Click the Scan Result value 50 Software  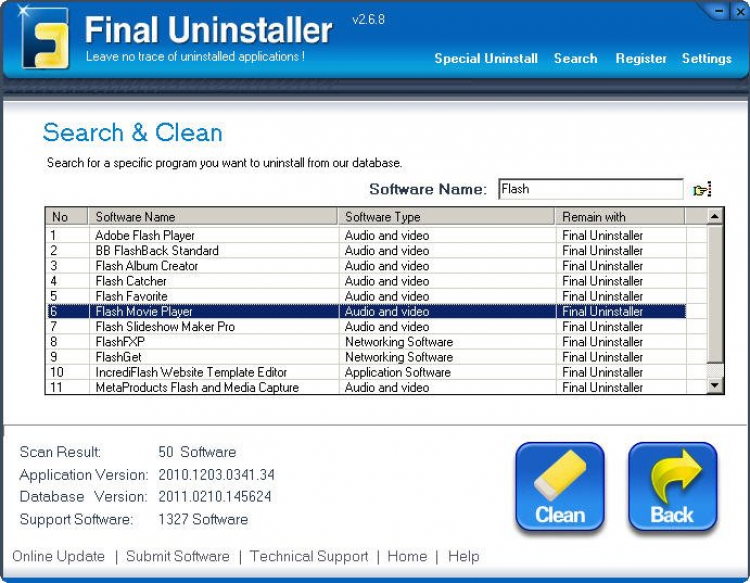pyautogui.click(x=197, y=452)
